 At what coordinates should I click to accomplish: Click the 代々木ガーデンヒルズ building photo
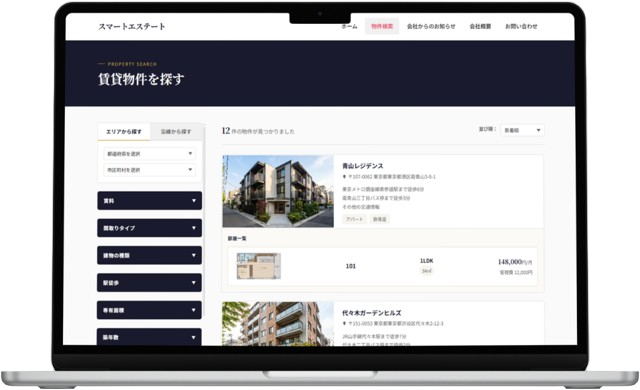click(x=278, y=324)
